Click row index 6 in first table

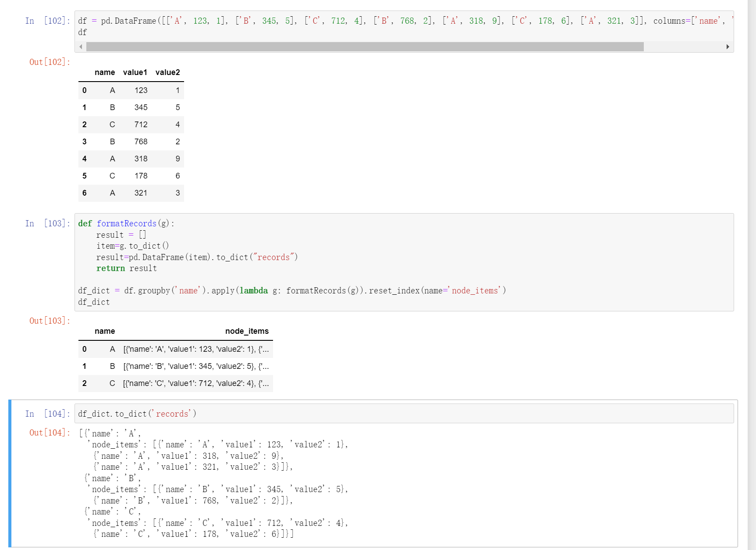(x=85, y=193)
